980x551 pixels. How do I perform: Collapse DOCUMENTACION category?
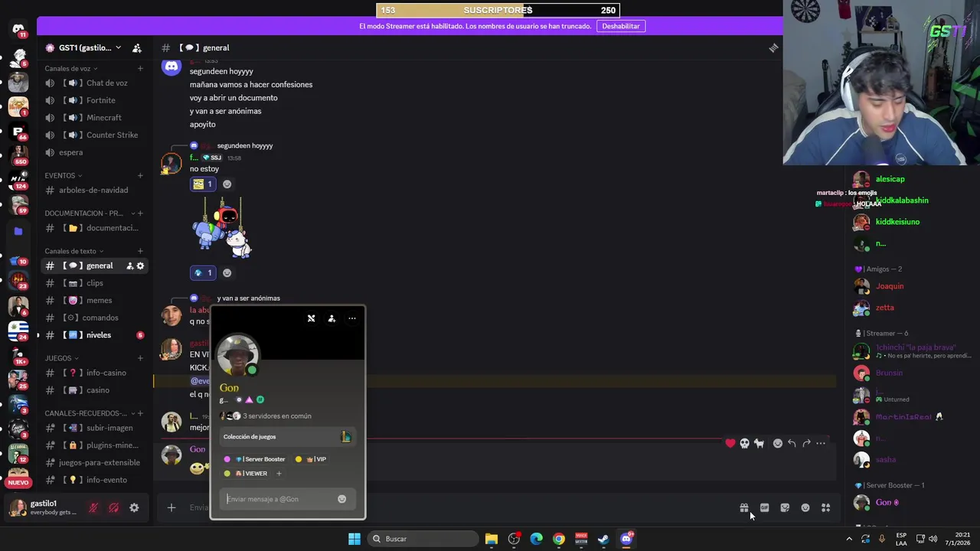[x=88, y=214]
